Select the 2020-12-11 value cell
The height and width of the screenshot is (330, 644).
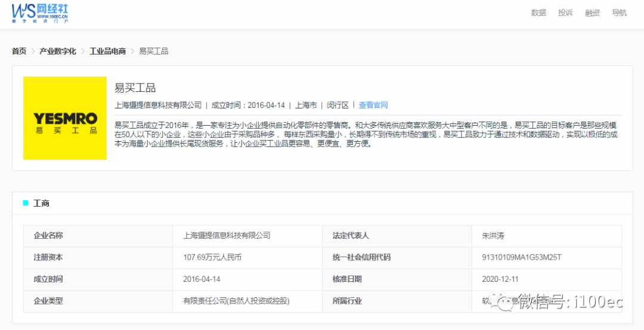[547, 279]
